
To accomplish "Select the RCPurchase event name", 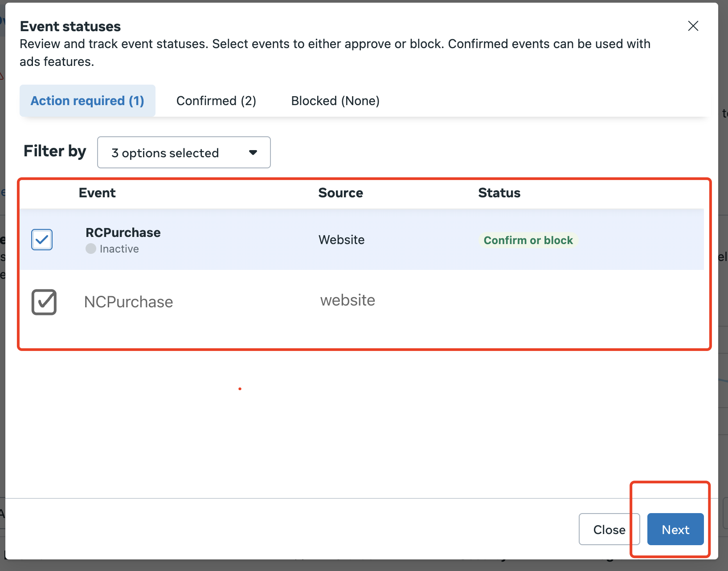I will click(x=123, y=232).
